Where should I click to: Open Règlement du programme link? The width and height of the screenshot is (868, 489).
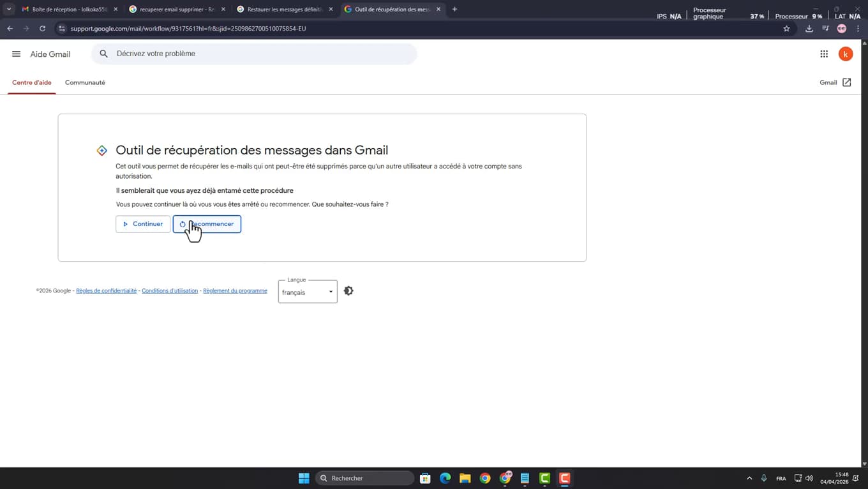pyautogui.click(x=235, y=291)
